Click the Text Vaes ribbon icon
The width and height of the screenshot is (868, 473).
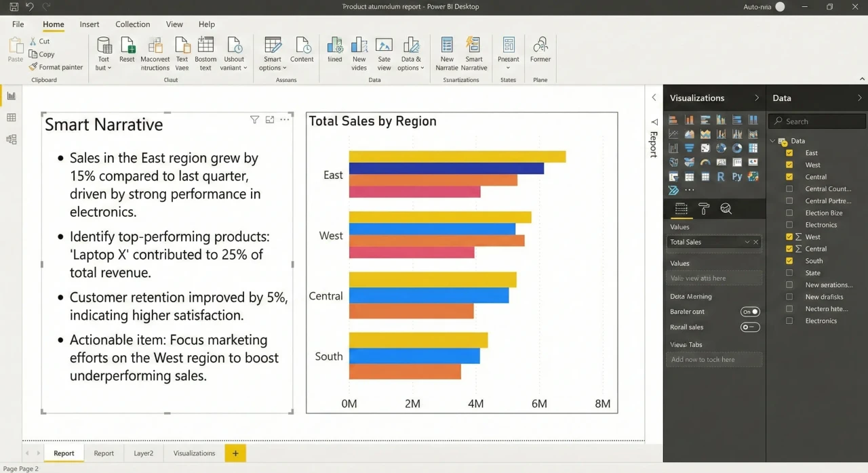[x=182, y=46]
